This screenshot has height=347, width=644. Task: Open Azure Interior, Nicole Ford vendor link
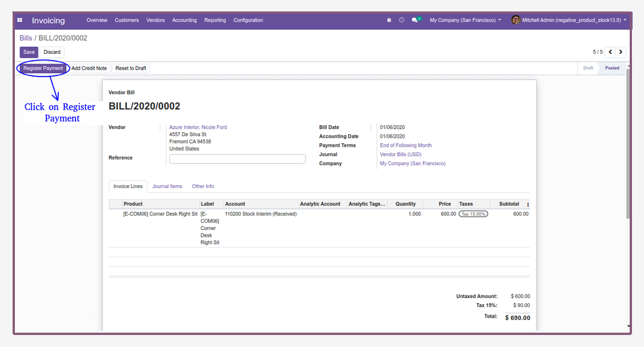pyautogui.click(x=198, y=127)
